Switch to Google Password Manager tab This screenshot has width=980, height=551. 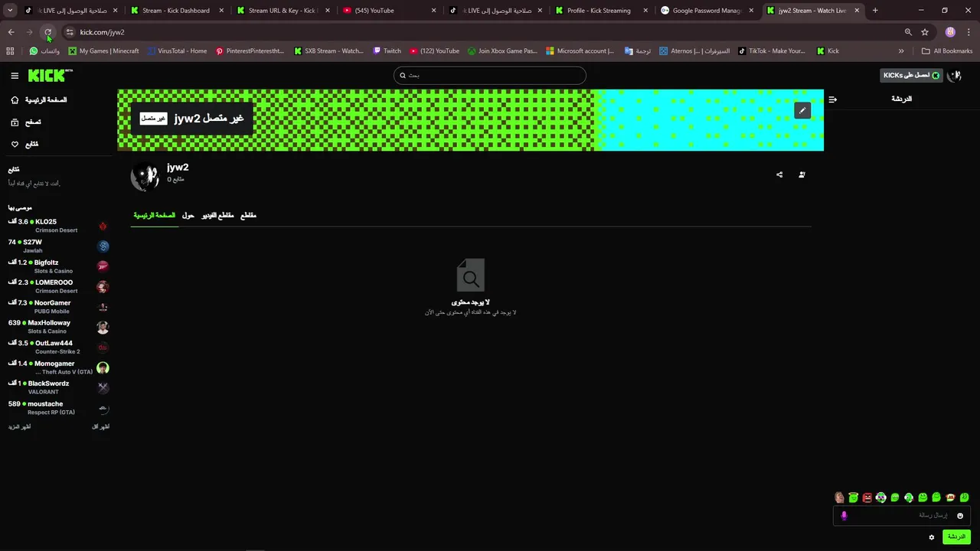tap(707, 11)
